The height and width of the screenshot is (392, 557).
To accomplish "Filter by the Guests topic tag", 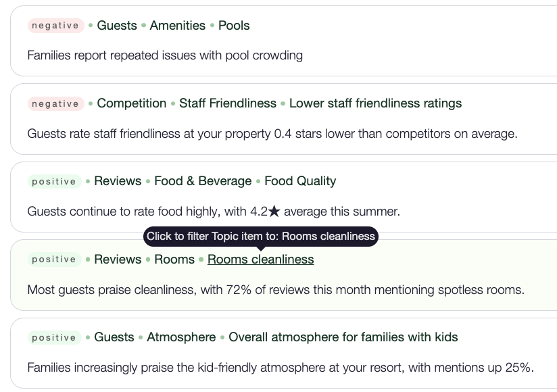I will click(x=117, y=25).
